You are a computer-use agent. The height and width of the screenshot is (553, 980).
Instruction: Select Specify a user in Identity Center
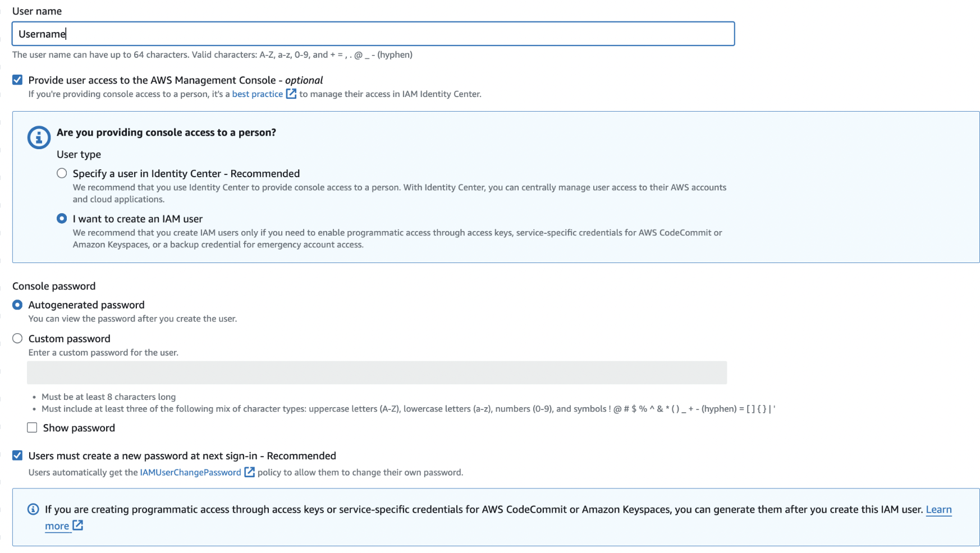(62, 173)
